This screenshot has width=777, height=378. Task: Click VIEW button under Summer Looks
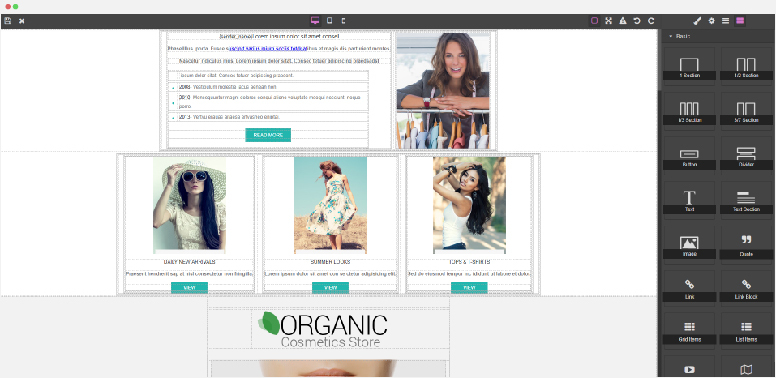(x=331, y=287)
